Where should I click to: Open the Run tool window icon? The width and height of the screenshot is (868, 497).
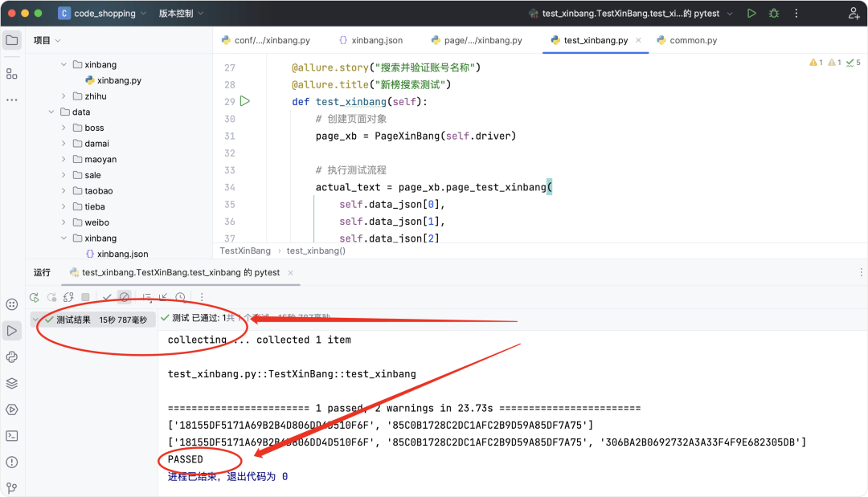[11, 331]
